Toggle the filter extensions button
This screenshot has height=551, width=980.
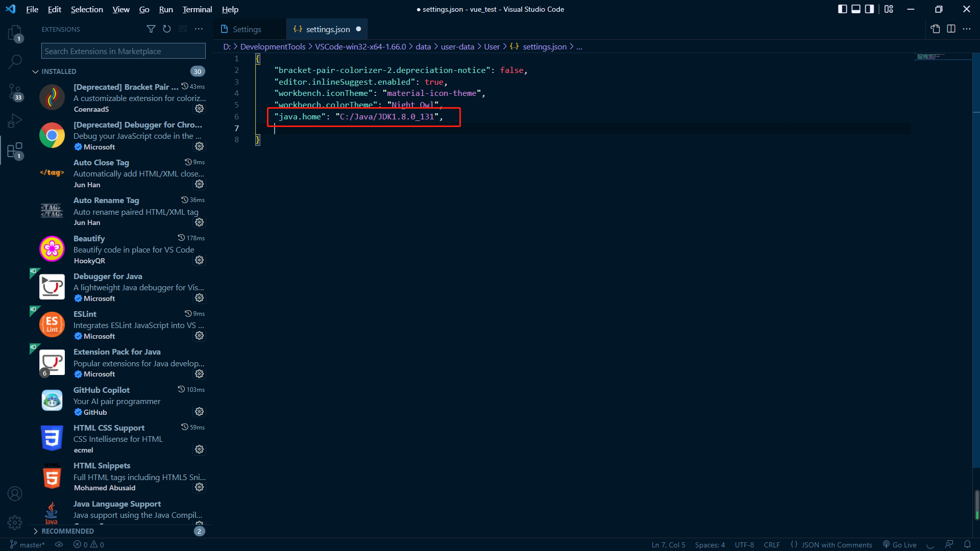pyautogui.click(x=151, y=29)
